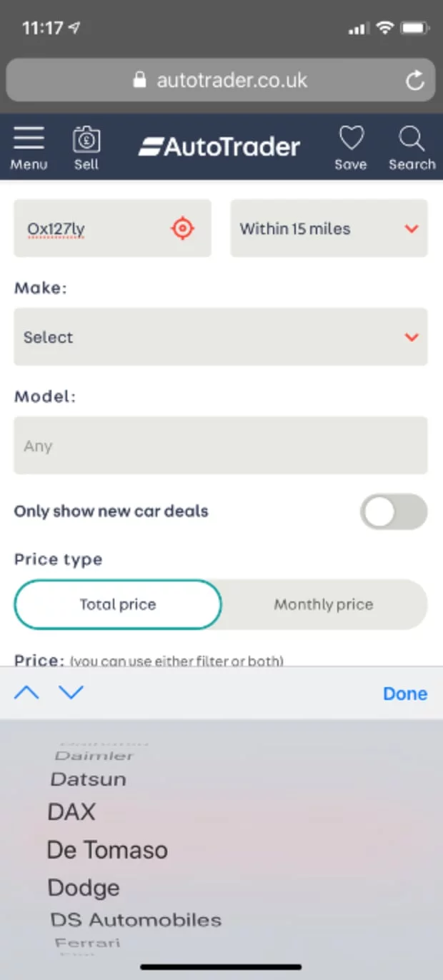Image resolution: width=443 pixels, height=980 pixels.
Task: Use current location target icon
Action: click(183, 229)
